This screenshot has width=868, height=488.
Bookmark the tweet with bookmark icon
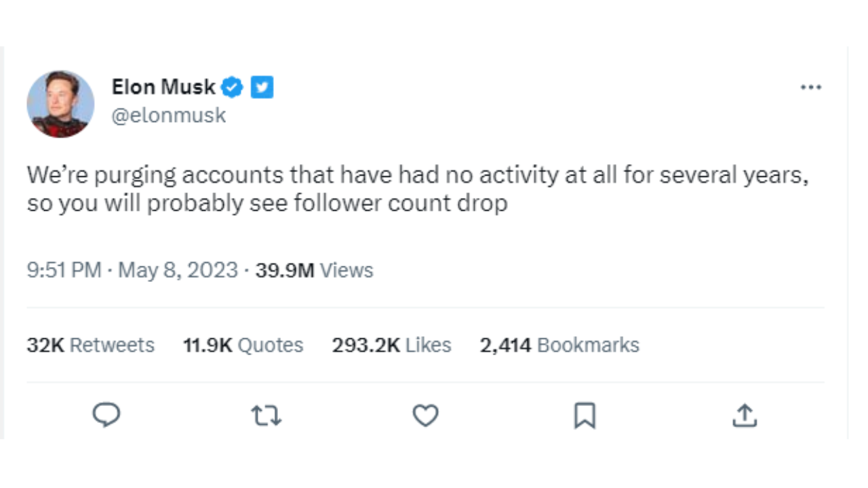585,415
